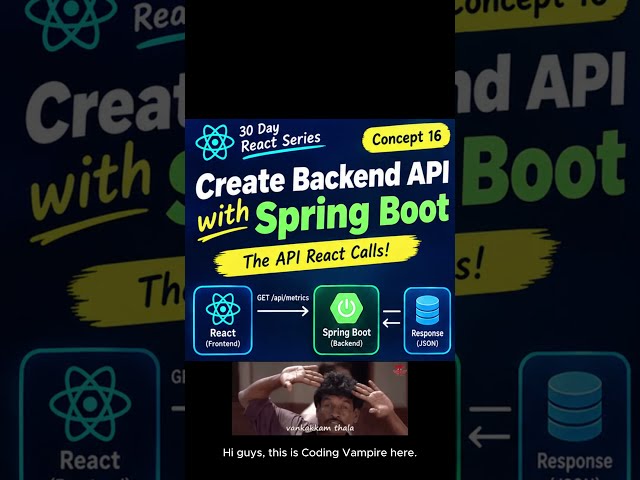The image size is (640, 480).
Task: Click the React atom icon in the Frontend box
Action: click(223, 309)
